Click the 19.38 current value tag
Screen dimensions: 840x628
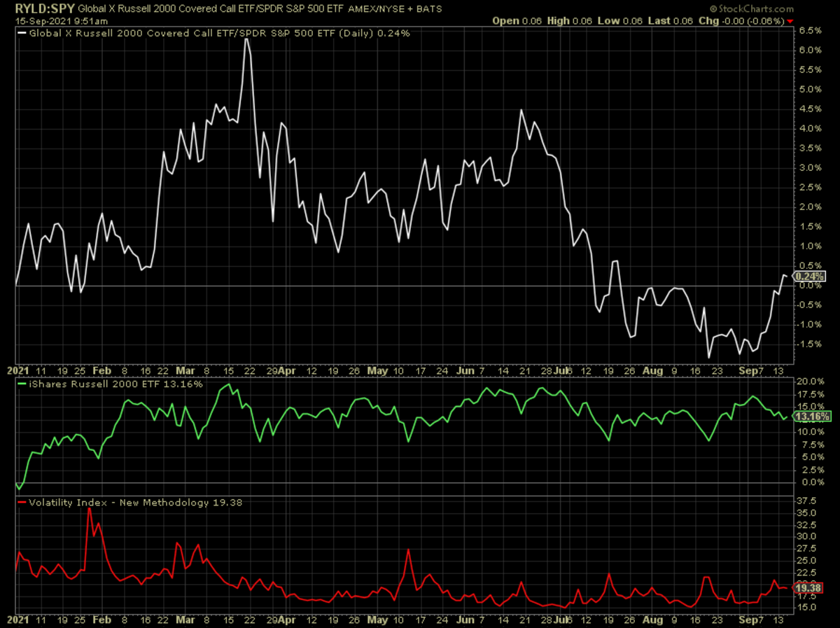click(x=809, y=587)
